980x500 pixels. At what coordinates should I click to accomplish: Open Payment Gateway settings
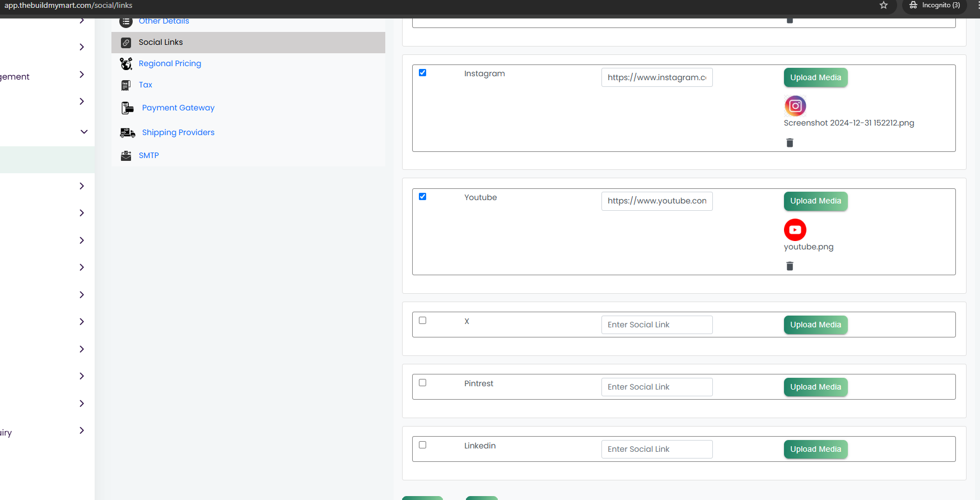(x=178, y=108)
